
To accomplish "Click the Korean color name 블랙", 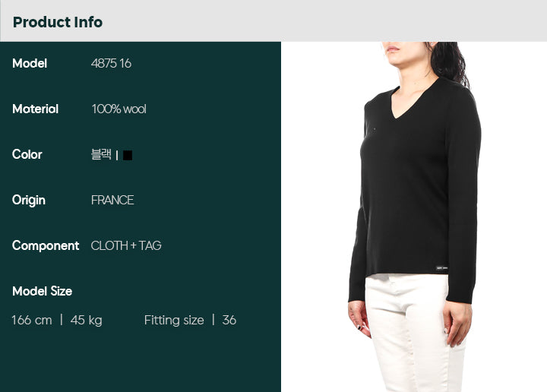I will [101, 154].
